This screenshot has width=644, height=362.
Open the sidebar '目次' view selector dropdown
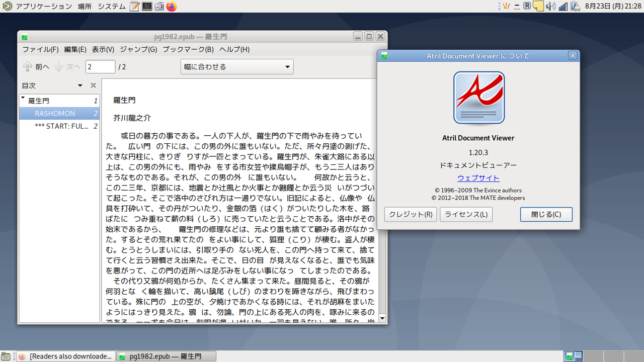pos(80,85)
